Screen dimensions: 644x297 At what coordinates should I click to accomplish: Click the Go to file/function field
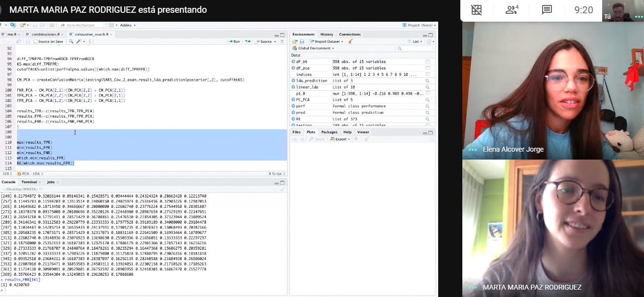(x=81, y=25)
